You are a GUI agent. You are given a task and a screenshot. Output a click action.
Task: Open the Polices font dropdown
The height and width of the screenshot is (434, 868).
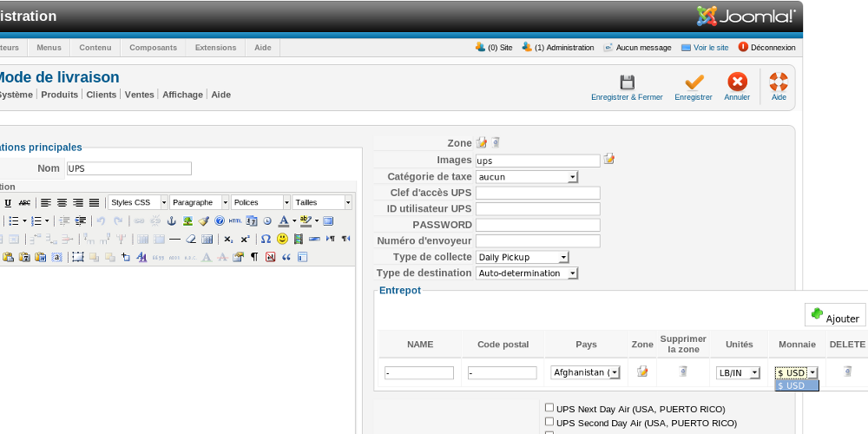click(260, 202)
